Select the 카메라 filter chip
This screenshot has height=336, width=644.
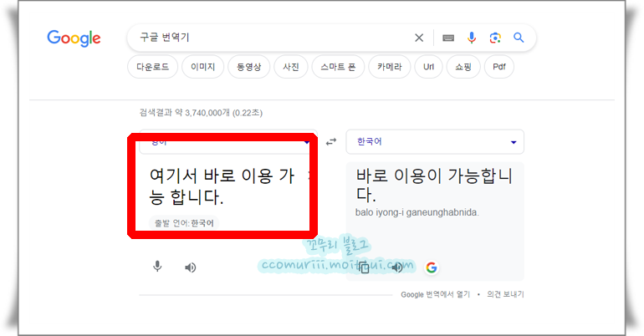click(x=390, y=67)
